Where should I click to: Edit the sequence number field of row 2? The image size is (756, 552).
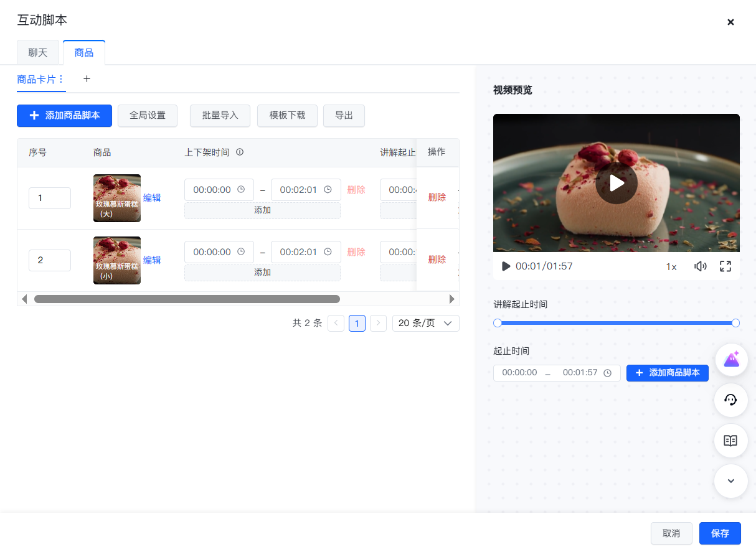coord(50,260)
